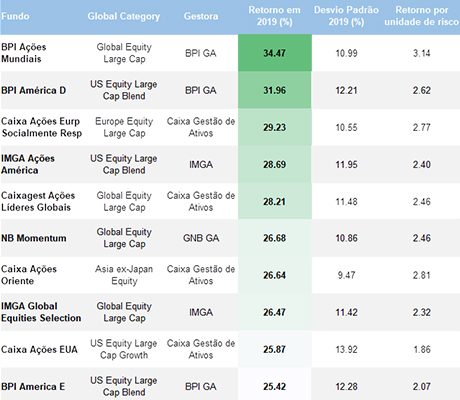Viewport: 460px width, 400px height.
Task: Click the 11.42 standard deviation value
Action: [346, 312]
